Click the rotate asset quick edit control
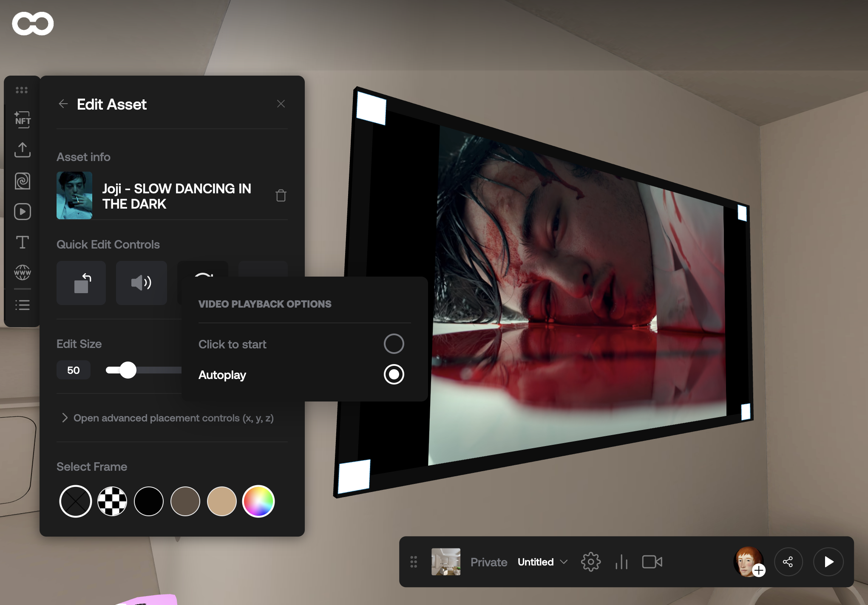The height and width of the screenshot is (605, 868). (x=81, y=283)
